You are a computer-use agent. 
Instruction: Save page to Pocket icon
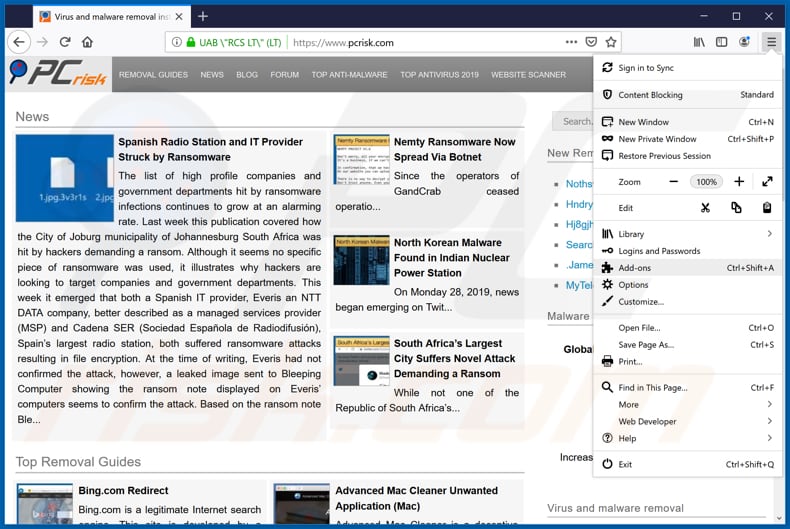tap(591, 42)
